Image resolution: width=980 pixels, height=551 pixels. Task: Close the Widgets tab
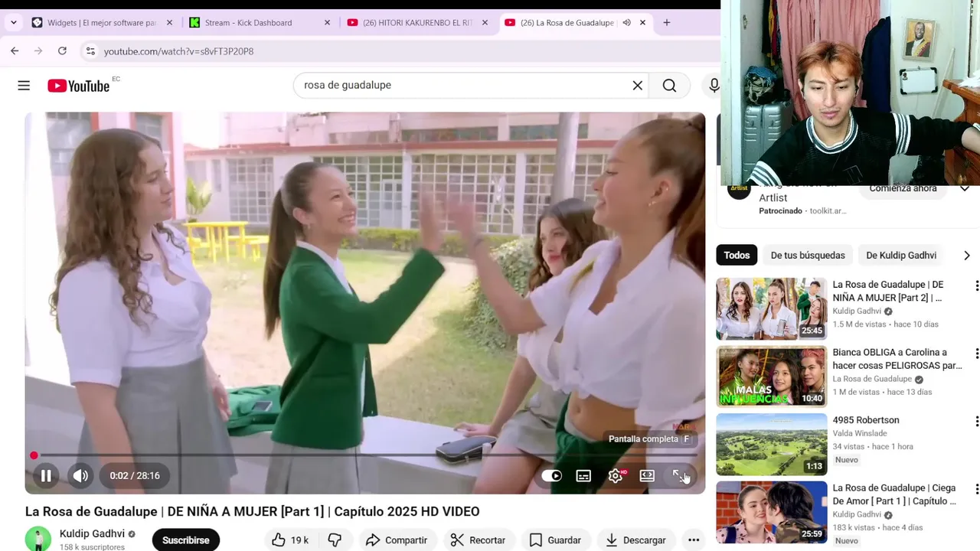169,23
